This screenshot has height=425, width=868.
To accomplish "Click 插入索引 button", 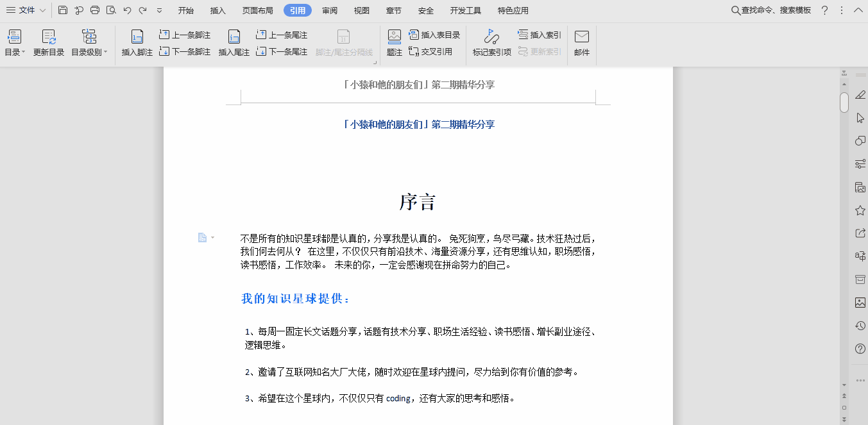I will (540, 35).
